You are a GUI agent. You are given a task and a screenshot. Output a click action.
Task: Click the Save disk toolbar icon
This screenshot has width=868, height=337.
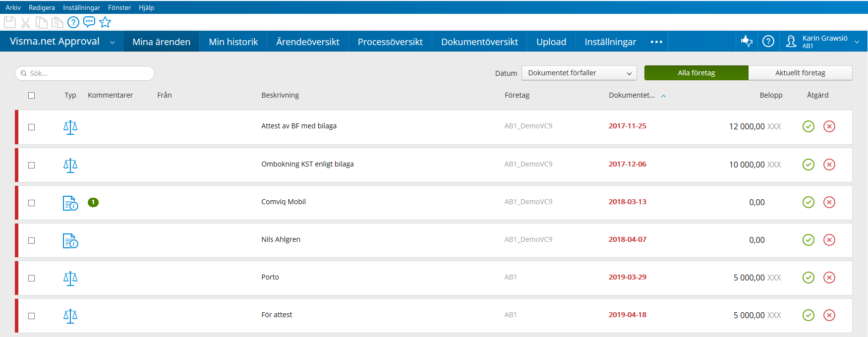[10, 22]
